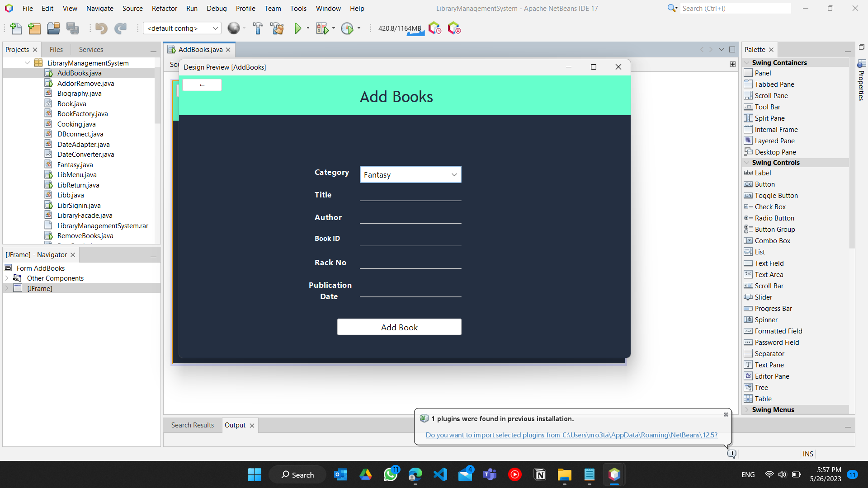Image resolution: width=868 pixels, height=488 pixels.
Task: Collapse the Swing Containers section
Action: pos(746,62)
